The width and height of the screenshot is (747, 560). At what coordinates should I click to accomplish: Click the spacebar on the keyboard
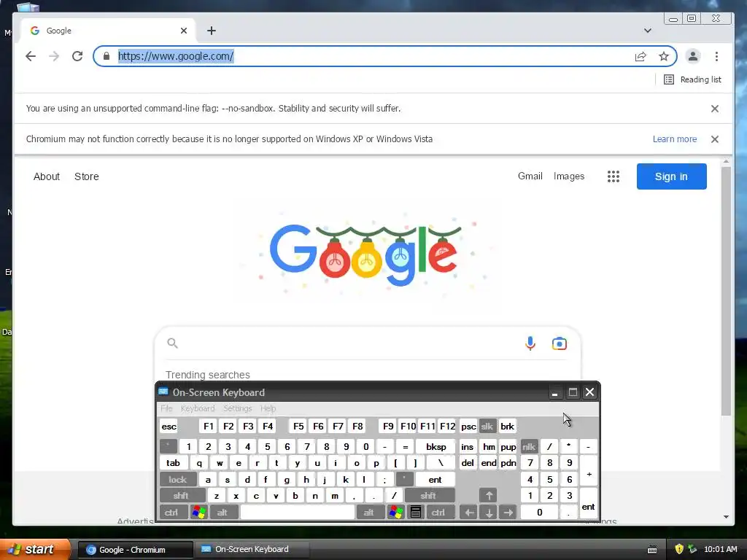pyautogui.click(x=298, y=513)
